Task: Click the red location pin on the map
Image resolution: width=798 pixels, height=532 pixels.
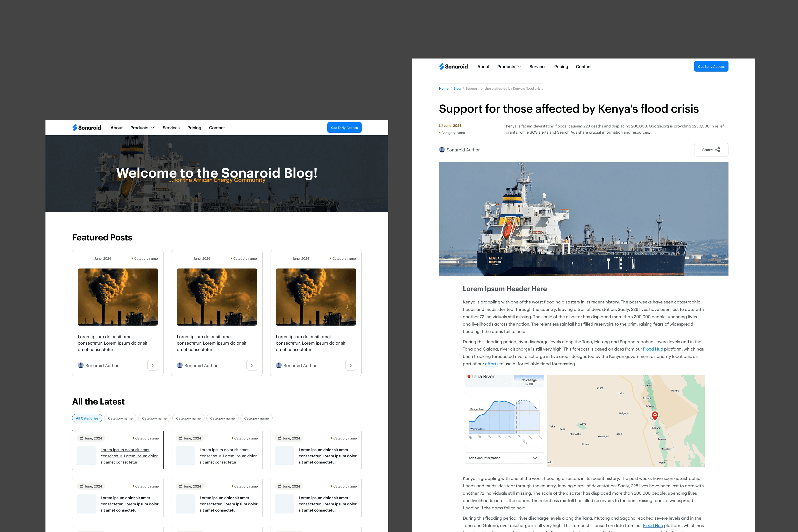Action: click(x=655, y=415)
